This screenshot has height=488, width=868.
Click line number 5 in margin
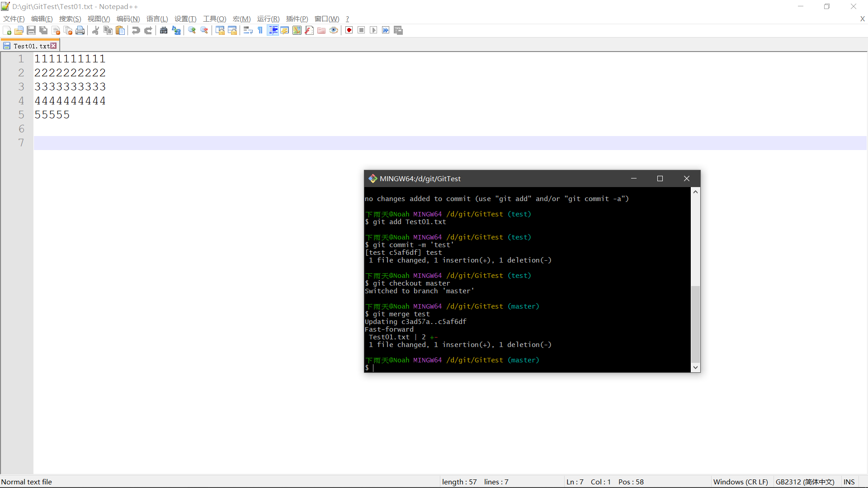(x=21, y=115)
